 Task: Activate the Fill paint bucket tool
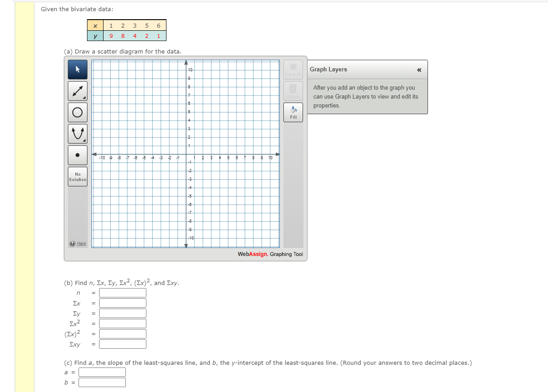[293, 112]
